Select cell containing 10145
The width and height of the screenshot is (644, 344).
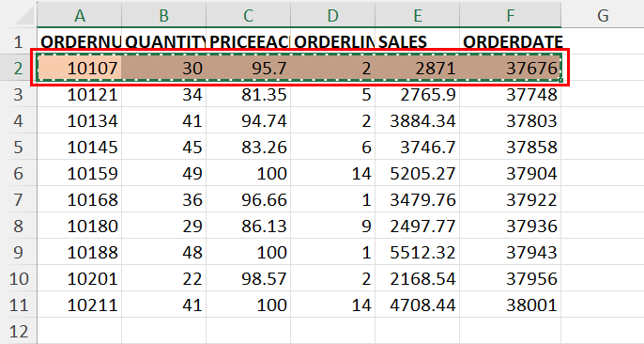[x=79, y=147]
